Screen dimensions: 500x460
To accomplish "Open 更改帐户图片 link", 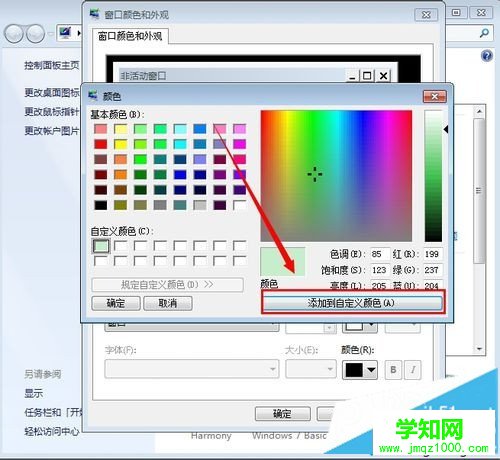I will tap(52, 131).
